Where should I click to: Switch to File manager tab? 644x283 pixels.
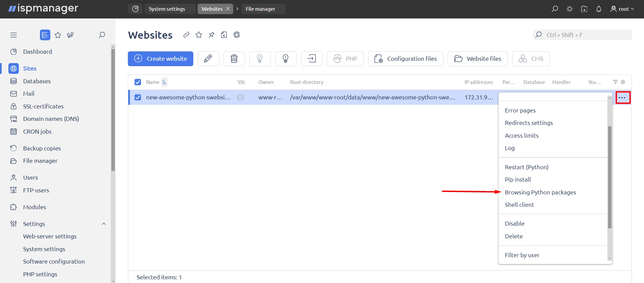[264, 9]
